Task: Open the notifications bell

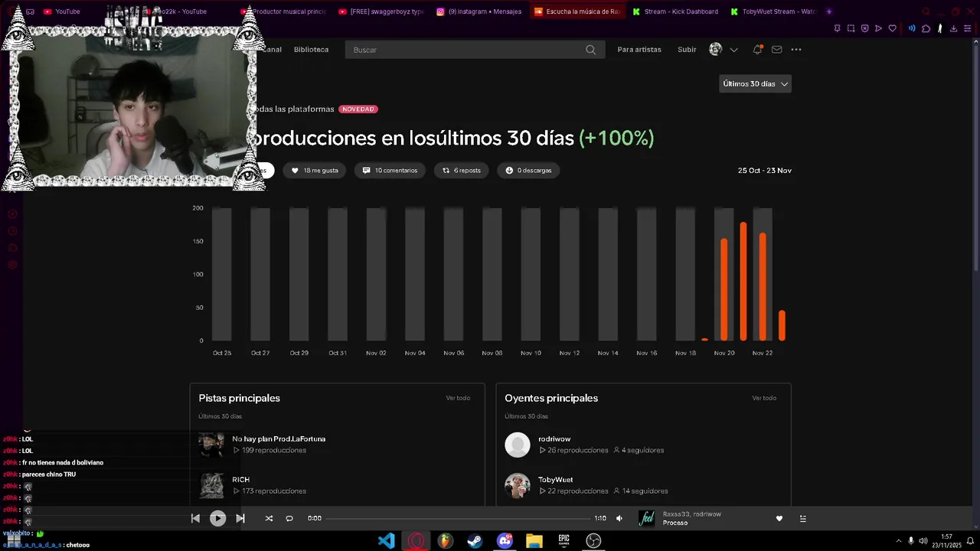Action: 757,49
